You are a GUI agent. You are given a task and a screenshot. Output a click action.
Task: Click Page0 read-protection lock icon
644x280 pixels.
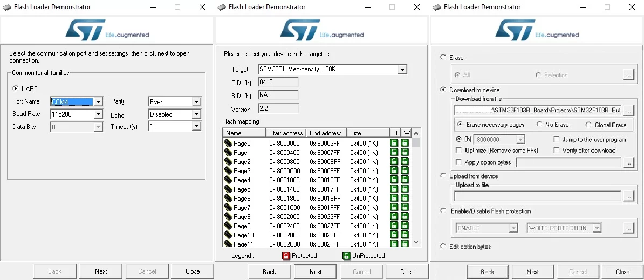click(394, 144)
